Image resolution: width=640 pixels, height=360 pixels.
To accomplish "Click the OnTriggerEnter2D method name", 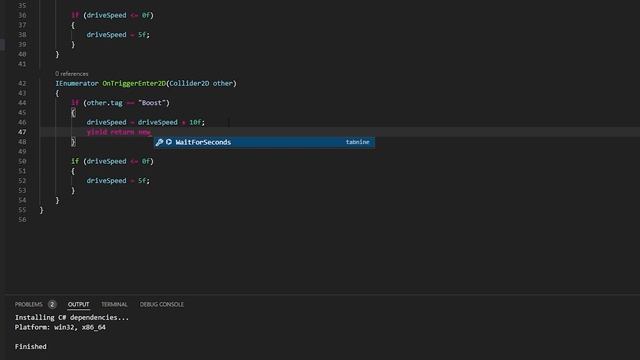I will (x=134, y=83).
